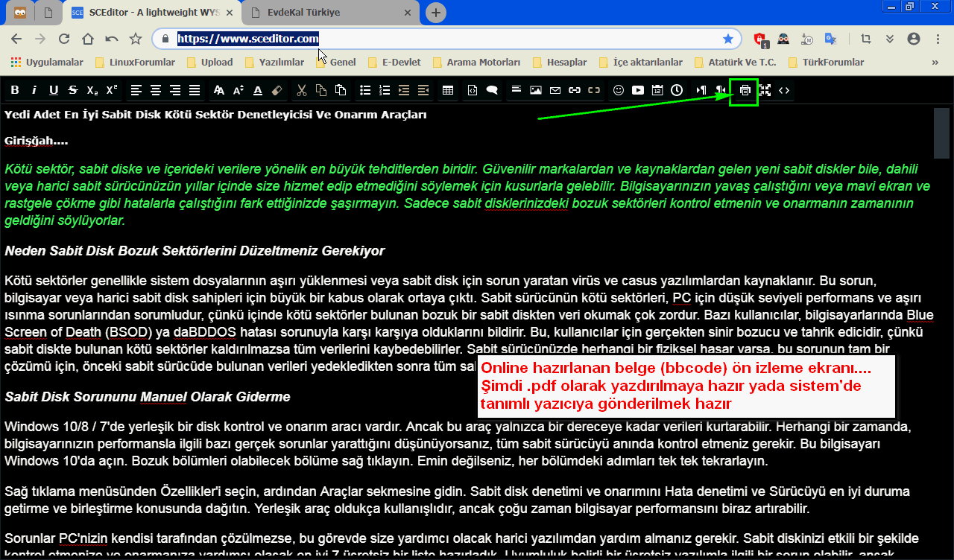Open the font color picker

(258, 90)
